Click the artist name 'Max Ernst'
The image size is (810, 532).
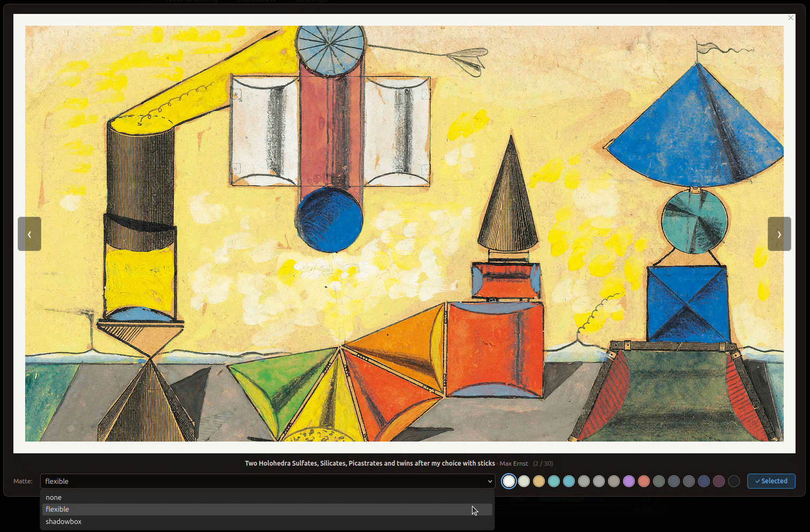tap(514, 463)
